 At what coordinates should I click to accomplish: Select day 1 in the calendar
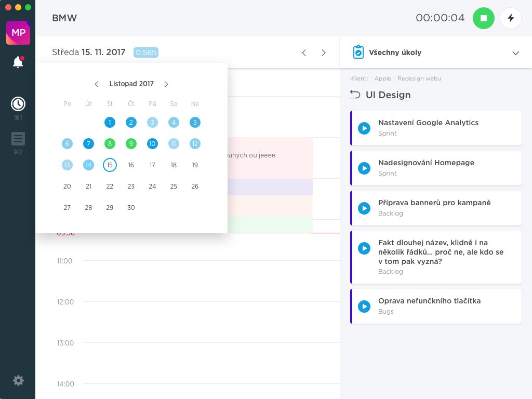coord(110,123)
